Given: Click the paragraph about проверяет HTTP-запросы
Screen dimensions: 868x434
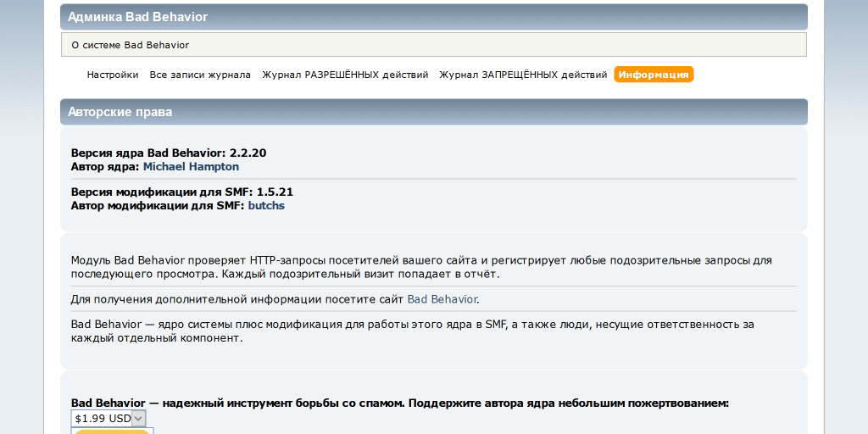Looking at the screenshot, I should pos(421,267).
